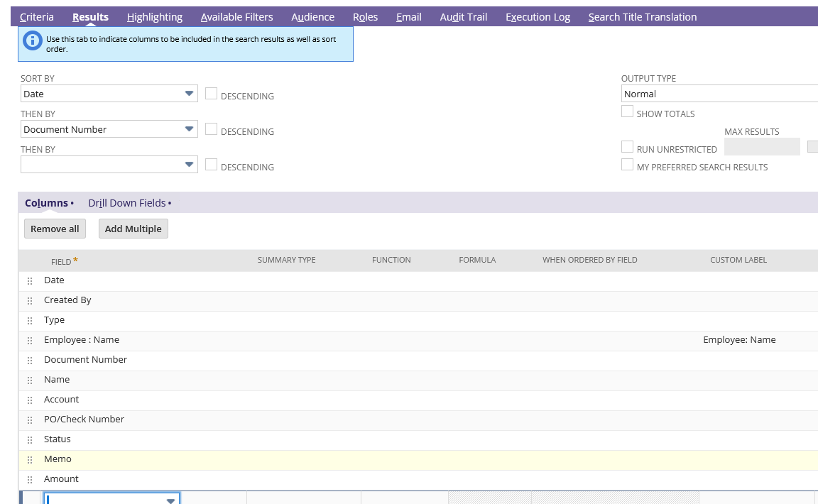Switch to the Audience tab
Image resolution: width=818 pixels, height=504 pixels.
(312, 17)
